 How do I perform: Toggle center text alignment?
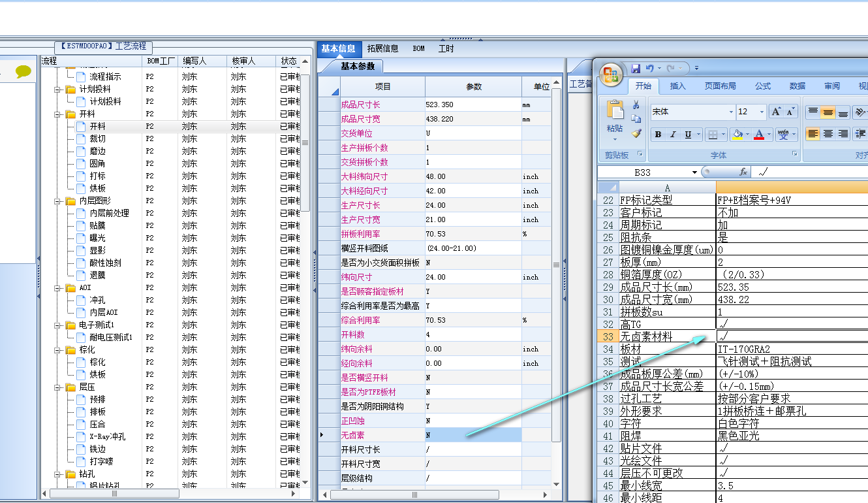coord(828,134)
